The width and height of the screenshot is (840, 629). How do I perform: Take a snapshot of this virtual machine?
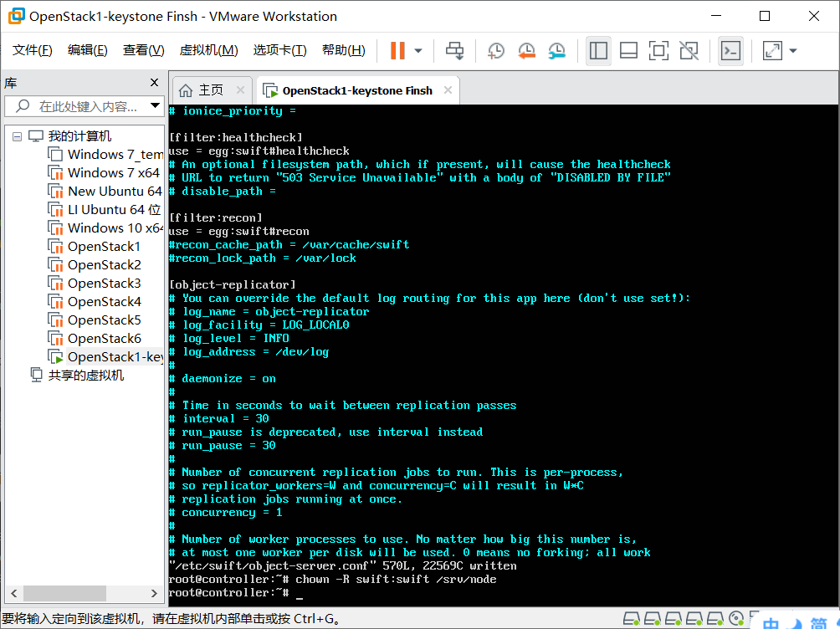coord(496,51)
